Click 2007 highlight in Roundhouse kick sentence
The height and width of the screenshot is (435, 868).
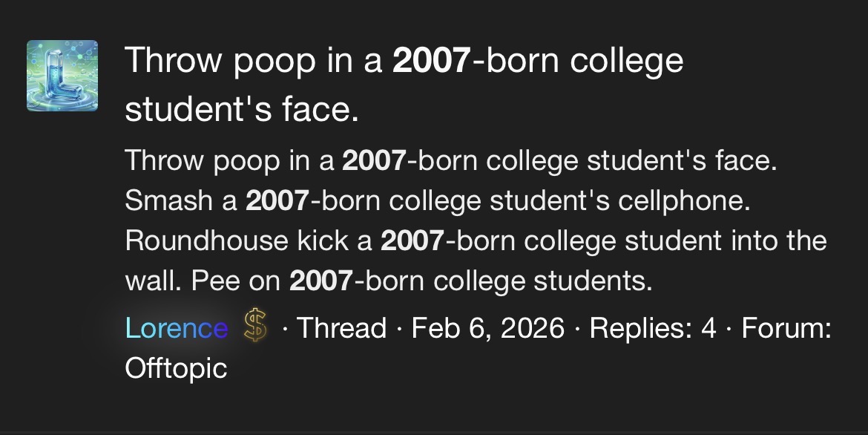click(x=412, y=241)
